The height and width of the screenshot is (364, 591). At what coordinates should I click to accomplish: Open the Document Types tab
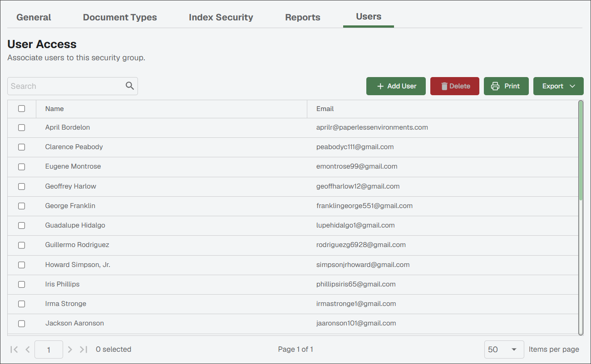pyautogui.click(x=120, y=17)
